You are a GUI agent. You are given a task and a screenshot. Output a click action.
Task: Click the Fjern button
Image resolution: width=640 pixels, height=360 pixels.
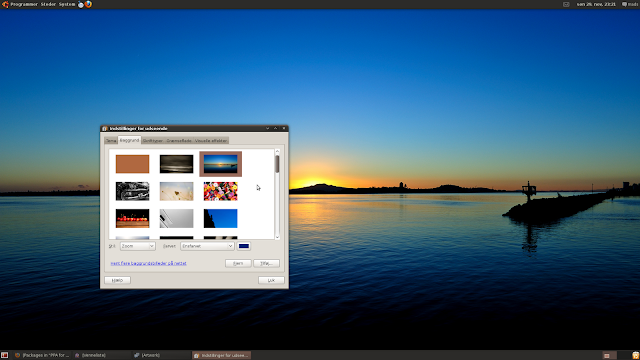pyautogui.click(x=238, y=263)
